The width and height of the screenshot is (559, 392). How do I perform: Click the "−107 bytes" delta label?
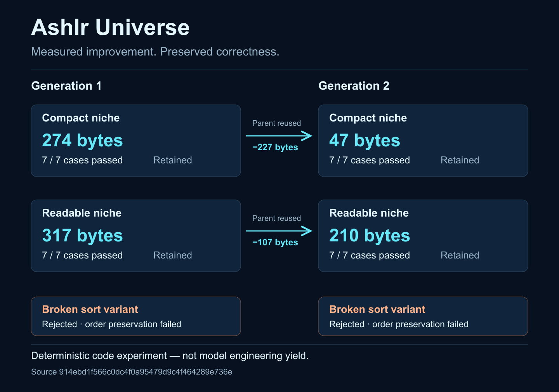[275, 243]
